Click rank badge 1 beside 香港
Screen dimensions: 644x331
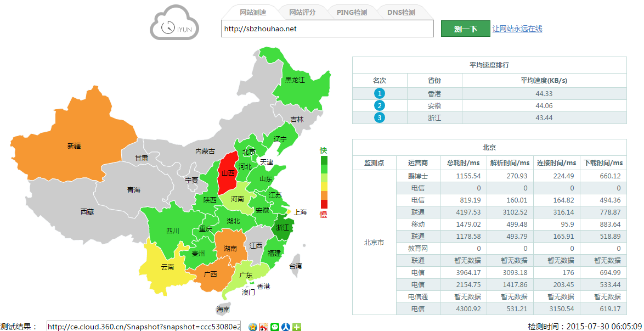[380, 93]
